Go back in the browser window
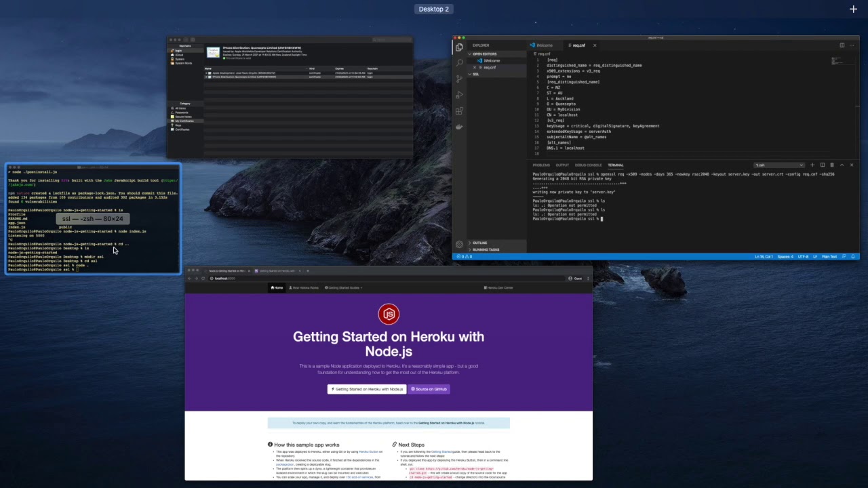Image resolution: width=868 pixels, height=488 pixels. (x=189, y=279)
